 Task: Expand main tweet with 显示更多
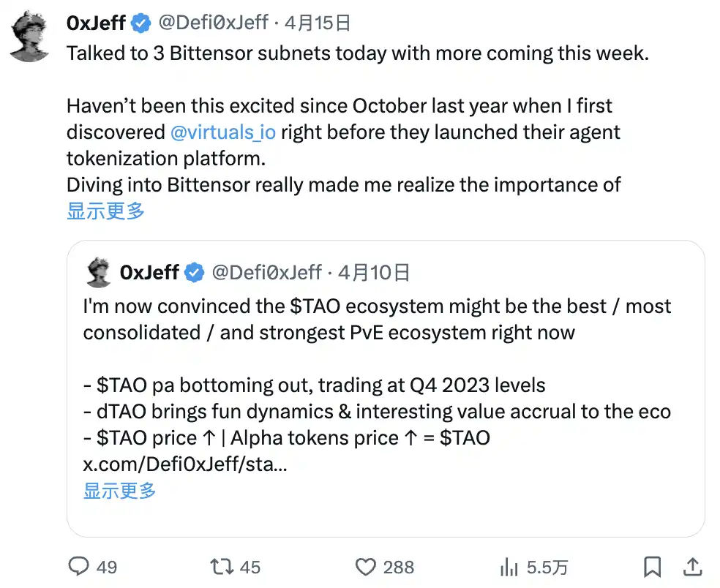point(105,211)
